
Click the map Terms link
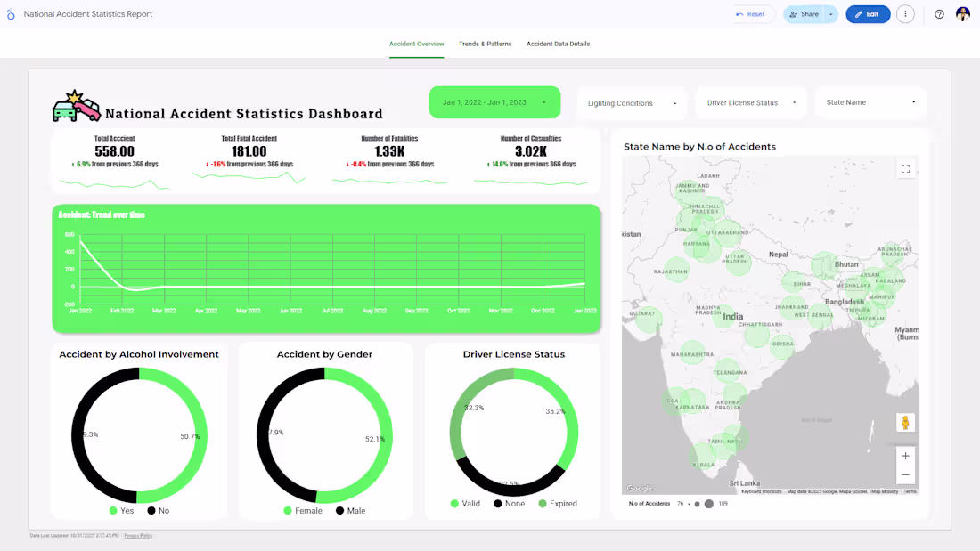pos(910,491)
